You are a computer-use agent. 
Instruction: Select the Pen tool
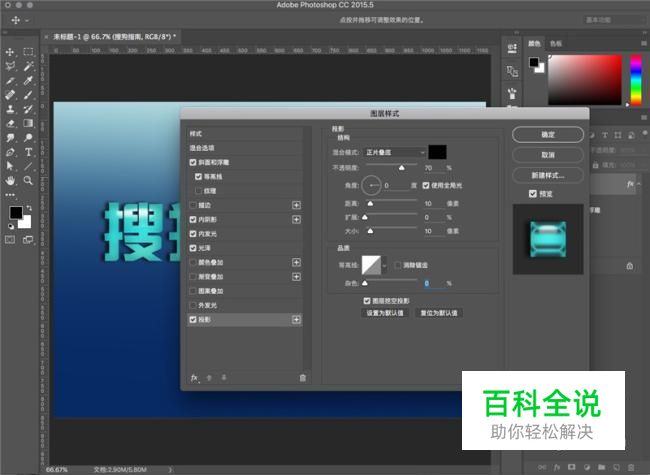(x=10, y=152)
